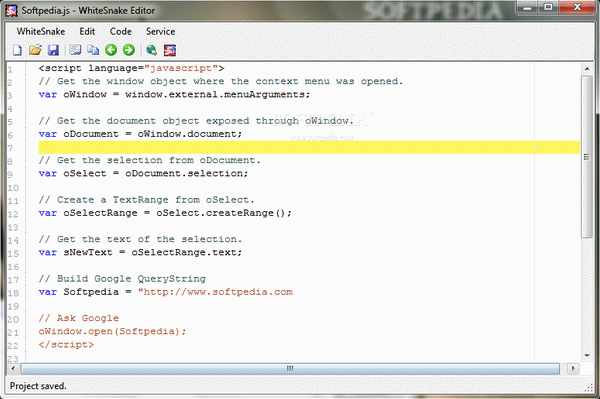Click line number 18 in the gutter
Screen dimensions: 600x399
pos(13,293)
